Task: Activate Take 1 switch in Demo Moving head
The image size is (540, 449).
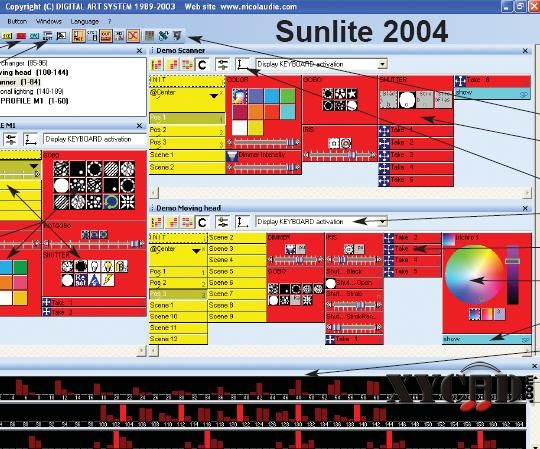Action: point(354,339)
